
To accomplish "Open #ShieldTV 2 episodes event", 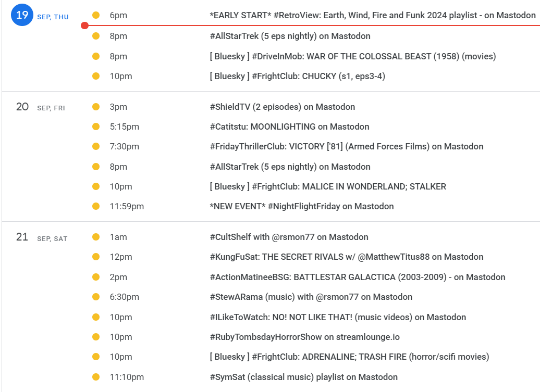I will pyautogui.click(x=283, y=107).
